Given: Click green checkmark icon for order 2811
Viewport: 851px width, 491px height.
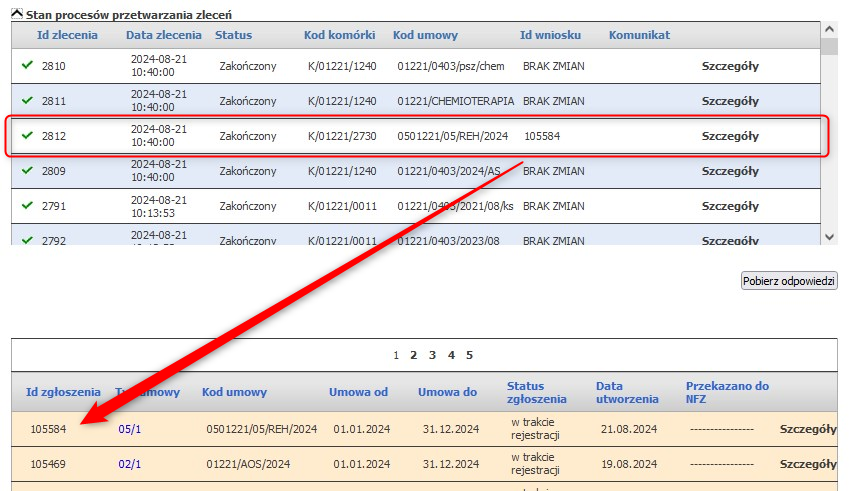Looking at the screenshot, I should [x=27, y=101].
